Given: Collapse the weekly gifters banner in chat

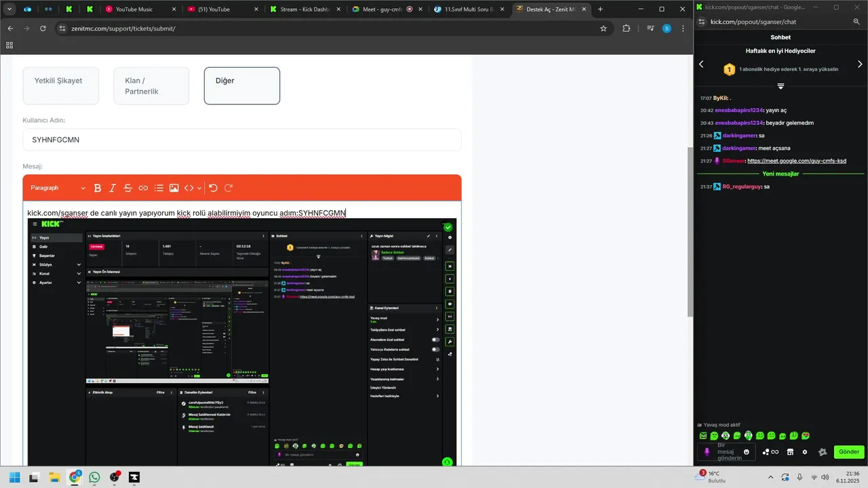Looking at the screenshot, I should [x=781, y=86].
